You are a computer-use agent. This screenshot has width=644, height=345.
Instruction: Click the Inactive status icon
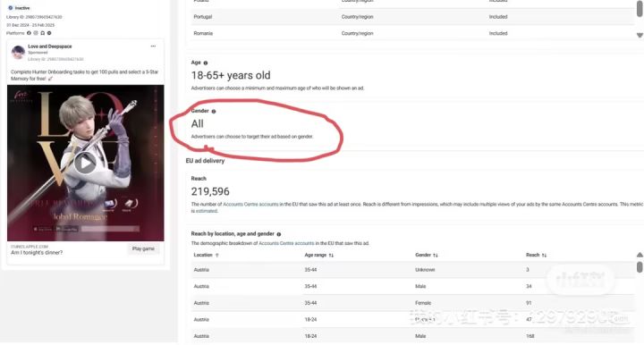coord(11,8)
